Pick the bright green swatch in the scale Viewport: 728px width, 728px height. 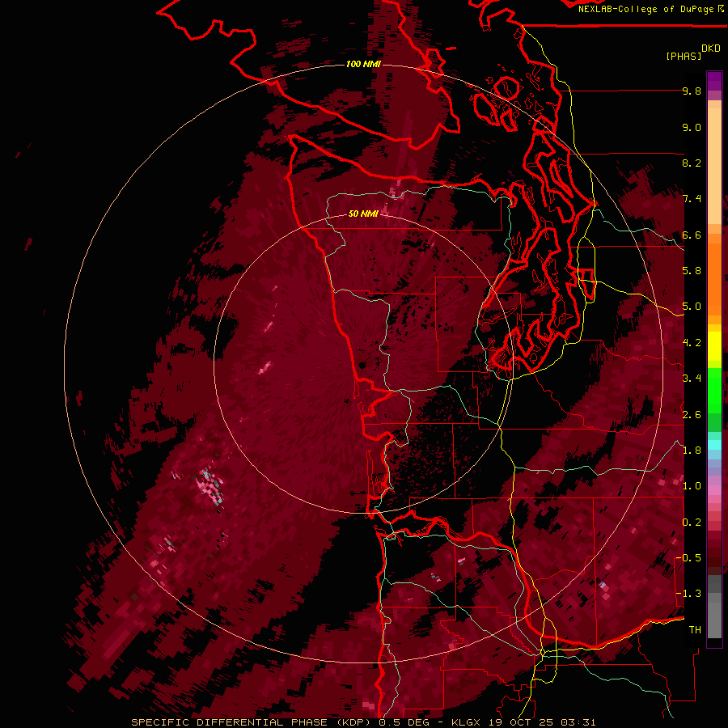pyautogui.click(x=714, y=390)
